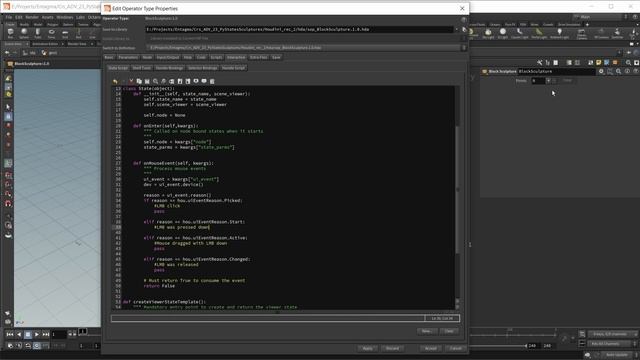
Task: Switch to Shelf Tools sub-tab
Action: pyautogui.click(x=142, y=68)
